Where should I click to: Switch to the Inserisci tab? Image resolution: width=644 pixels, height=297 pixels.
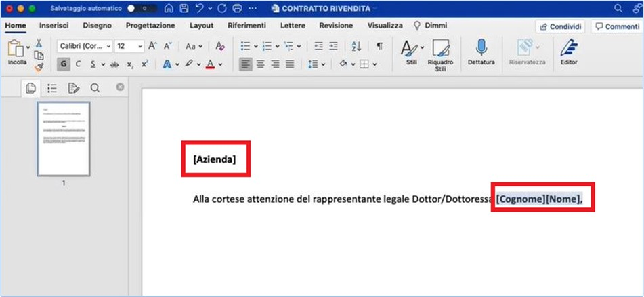(x=53, y=26)
